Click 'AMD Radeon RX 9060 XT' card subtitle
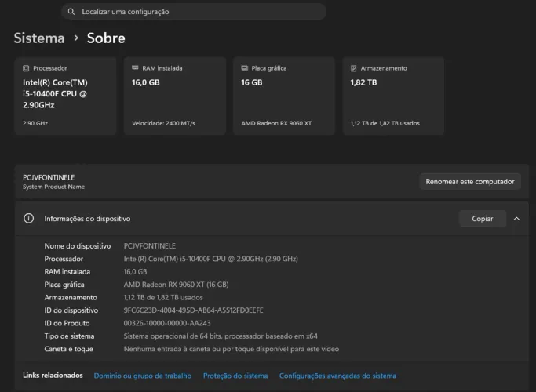Screen dimensions: 536x392 click(x=276, y=123)
